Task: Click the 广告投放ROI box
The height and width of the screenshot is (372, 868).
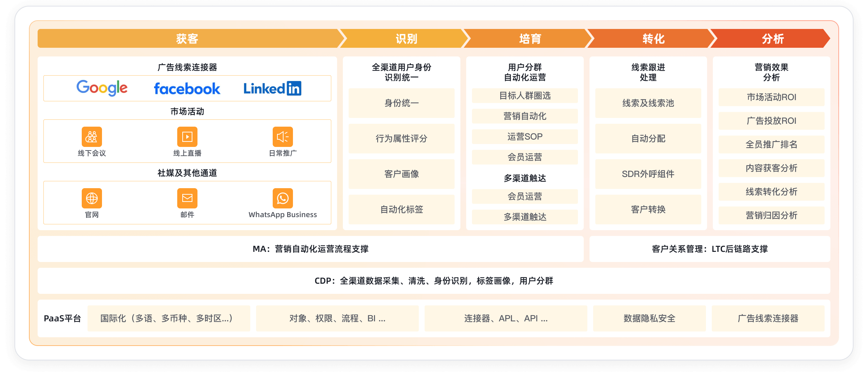Action: pos(771,121)
